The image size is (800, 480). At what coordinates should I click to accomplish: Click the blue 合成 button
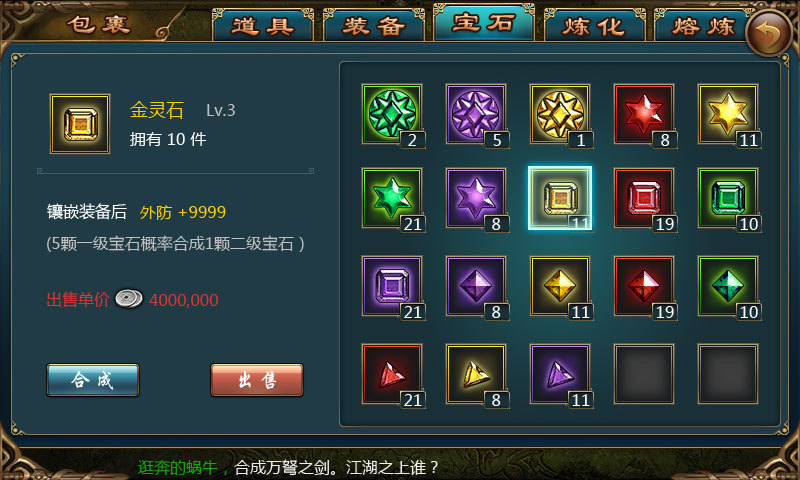point(93,380)
